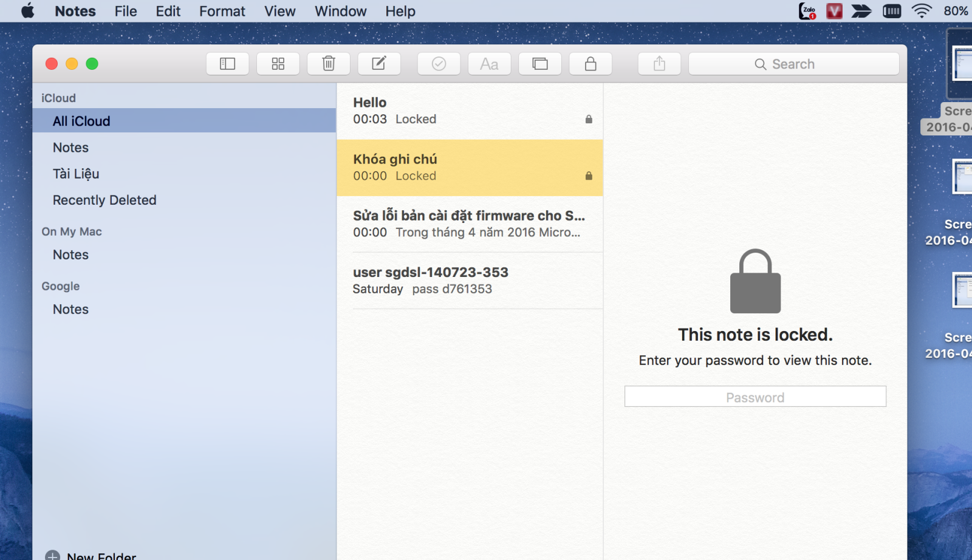Viewport: 972px width, 560px height.
Task: Open the Edit menu
Action: 168,11
